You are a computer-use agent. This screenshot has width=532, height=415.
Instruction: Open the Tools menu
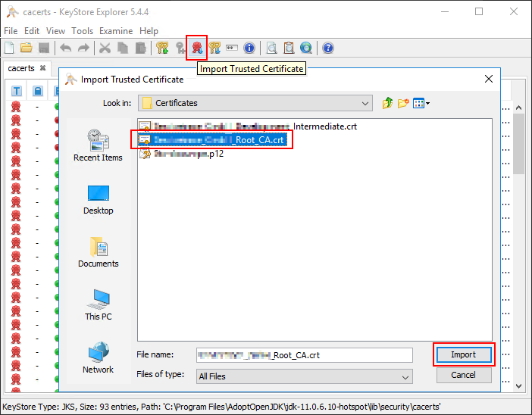tap(83, 31)
